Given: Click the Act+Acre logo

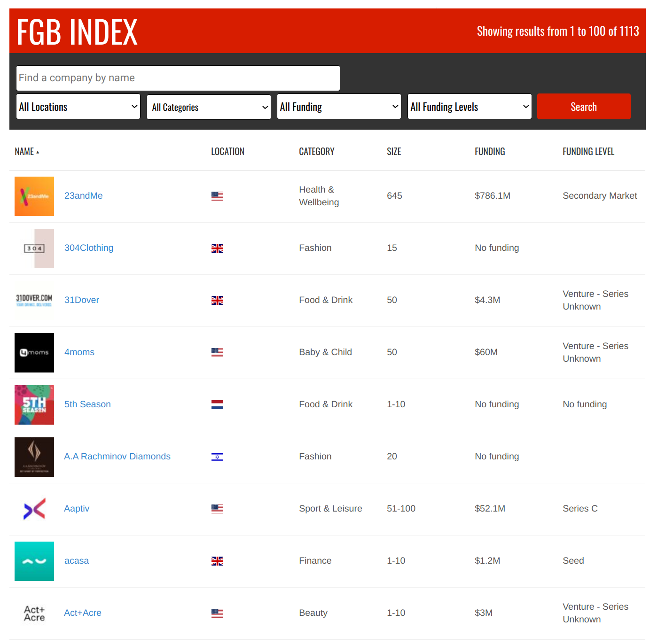Looking at the screenshot, I should pyautogui.click(x=34, y=613).
